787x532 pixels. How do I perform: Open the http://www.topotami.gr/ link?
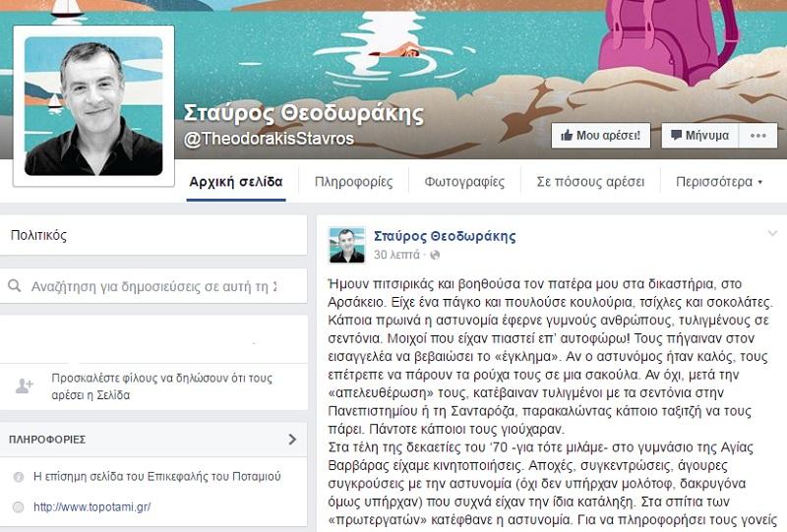91,506
